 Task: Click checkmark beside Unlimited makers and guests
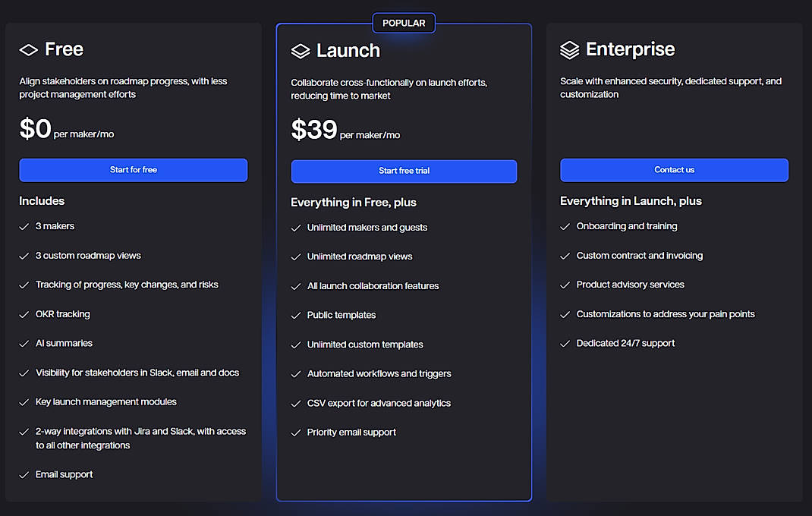(x=296, y=228)
